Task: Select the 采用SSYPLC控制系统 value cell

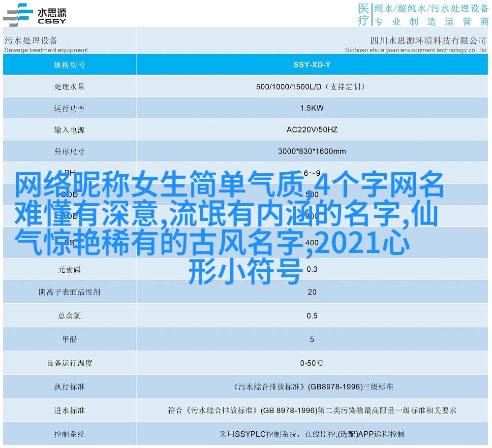Action: pos(312,434)
